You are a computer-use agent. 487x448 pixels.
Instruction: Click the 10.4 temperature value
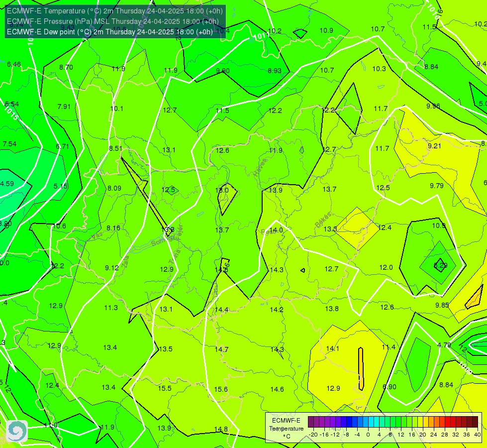pyautogui.click(x=223, y=31)
